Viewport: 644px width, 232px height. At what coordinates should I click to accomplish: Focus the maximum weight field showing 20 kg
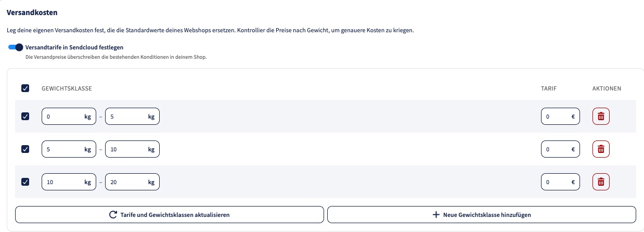coord(132,182)
